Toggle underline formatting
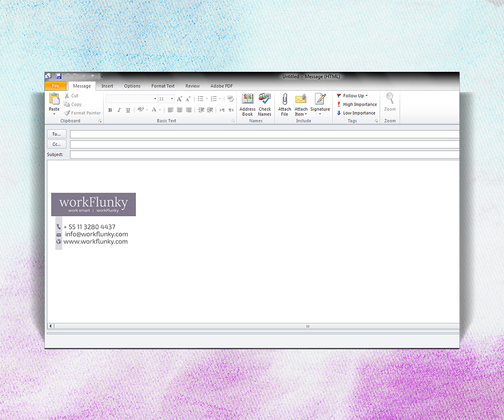Viewport: 504px width, 420px height. click(128, 110)
